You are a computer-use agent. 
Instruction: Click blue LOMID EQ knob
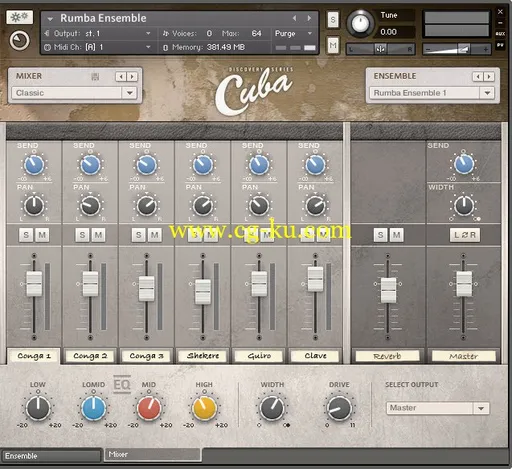pos(94,408)
